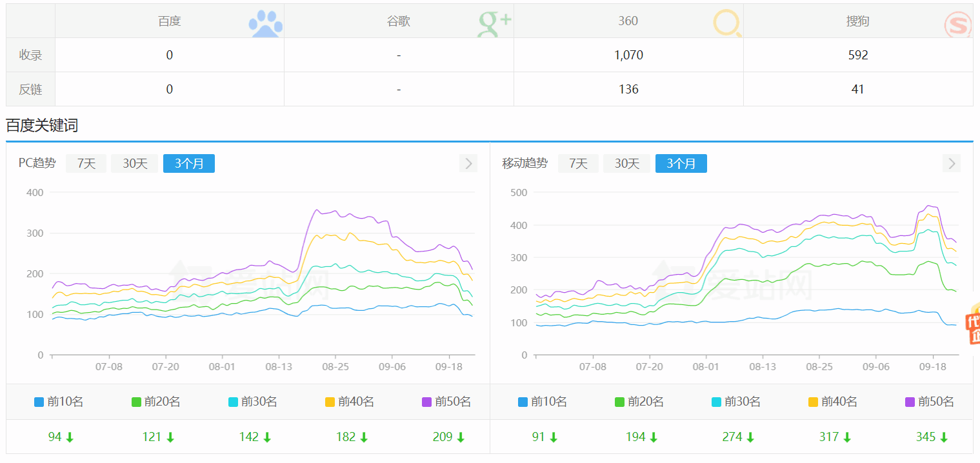Toggle 前10名 series in PC trend legend
Image resolution: width=980 pixels, height=463 pixels.
click(x=59, y=402)
